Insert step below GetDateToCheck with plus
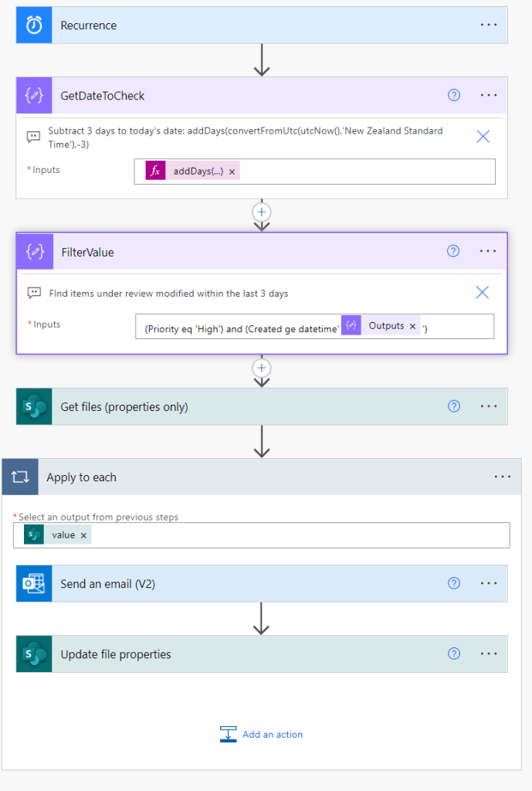This screenshot has height=791, width=532. pyautogui.click(x=262, y=211)
